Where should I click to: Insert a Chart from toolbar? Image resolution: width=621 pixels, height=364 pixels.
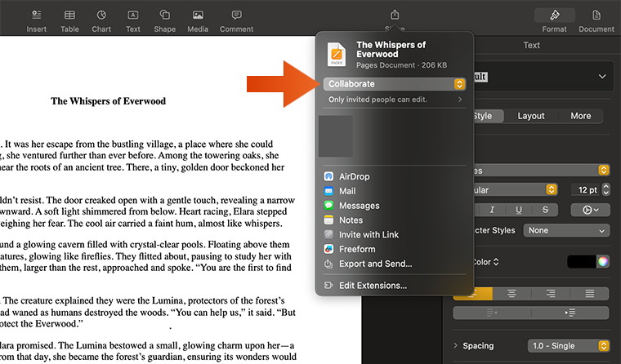pos(101,20)
